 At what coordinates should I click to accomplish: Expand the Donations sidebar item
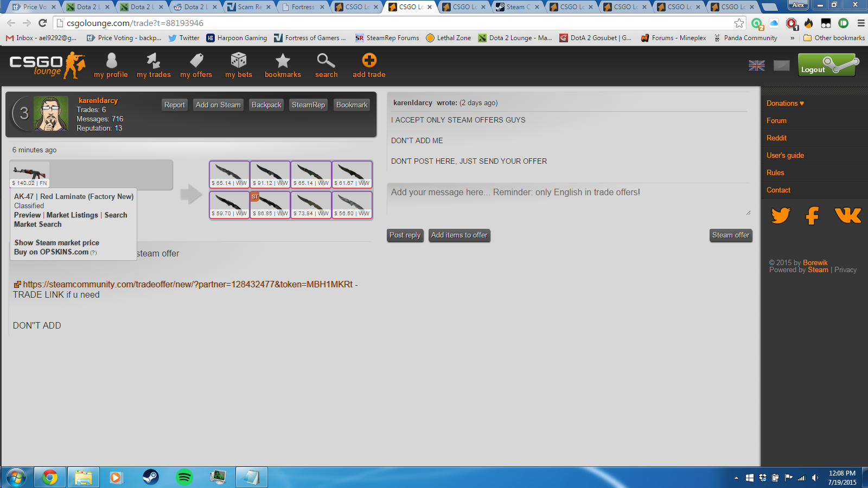coord(785,103)
